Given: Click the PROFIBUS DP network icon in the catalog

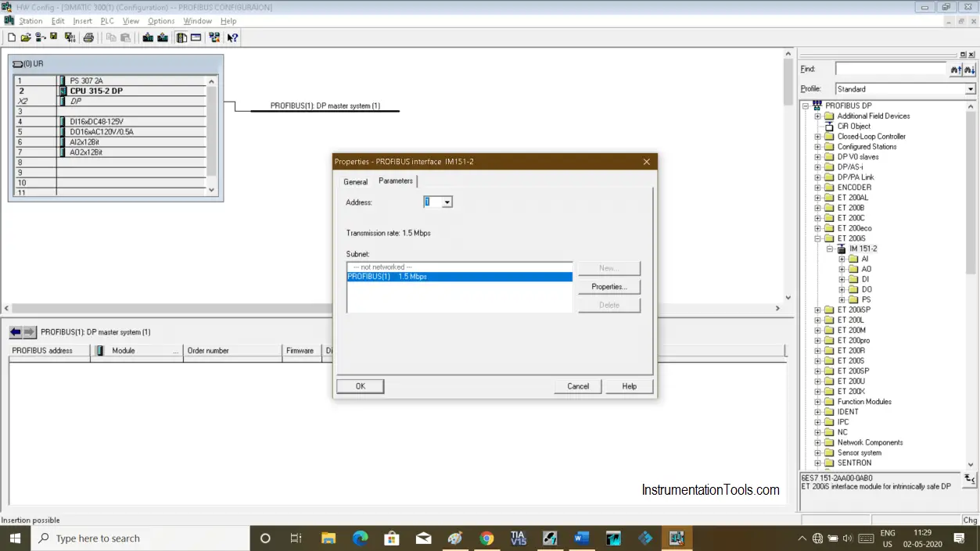Looking at the screenshot, I should click(817, 106).
